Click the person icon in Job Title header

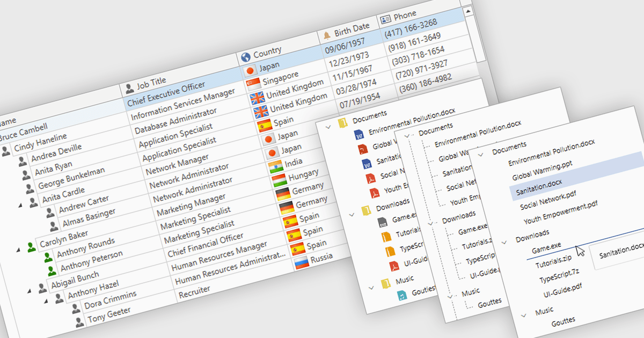click(129, 88)
